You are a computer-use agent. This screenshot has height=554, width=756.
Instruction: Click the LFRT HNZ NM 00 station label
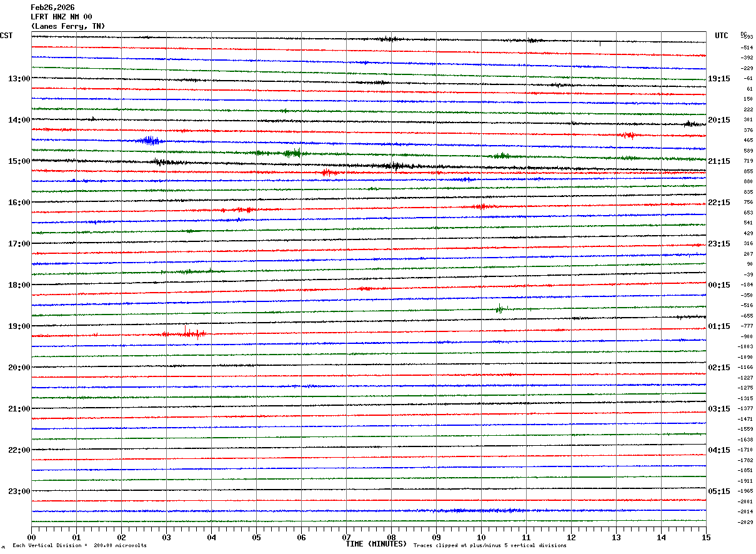click(61, 17)
